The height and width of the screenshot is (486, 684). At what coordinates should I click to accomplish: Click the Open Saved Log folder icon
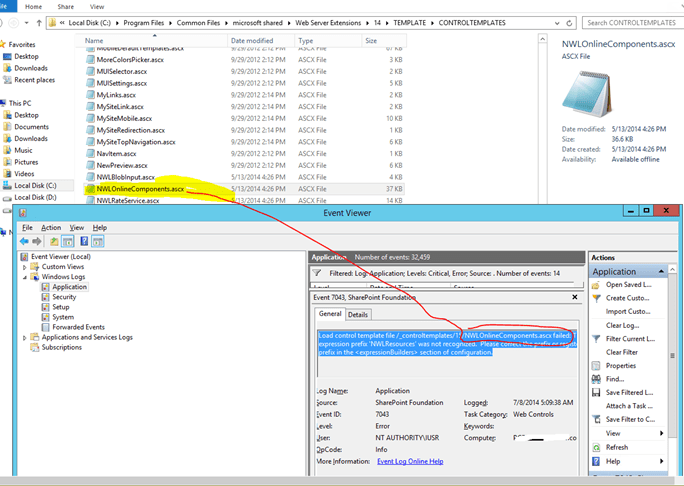(x=597, y=285)
